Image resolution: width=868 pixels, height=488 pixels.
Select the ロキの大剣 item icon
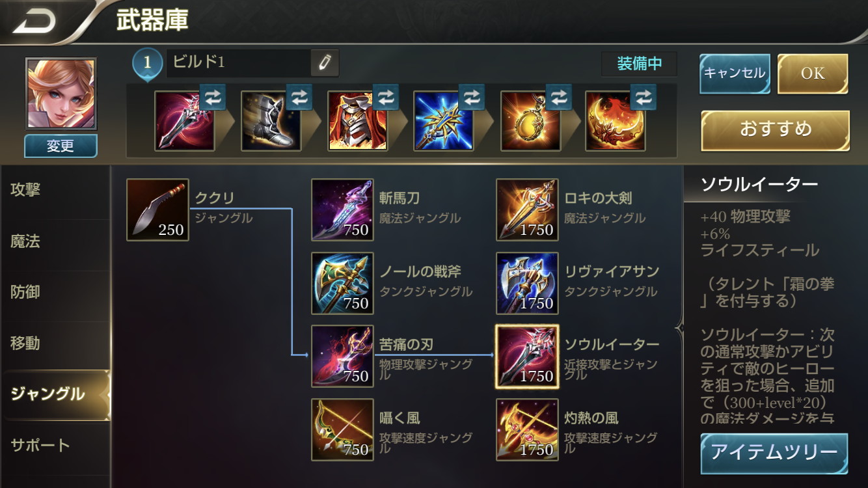pyautogui.click(x=527, y=210)
